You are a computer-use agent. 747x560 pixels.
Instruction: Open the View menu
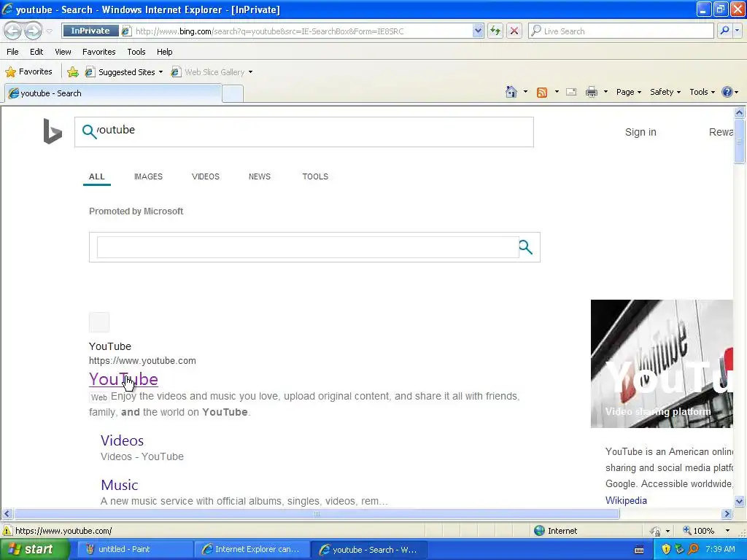(x=63, y=52)
